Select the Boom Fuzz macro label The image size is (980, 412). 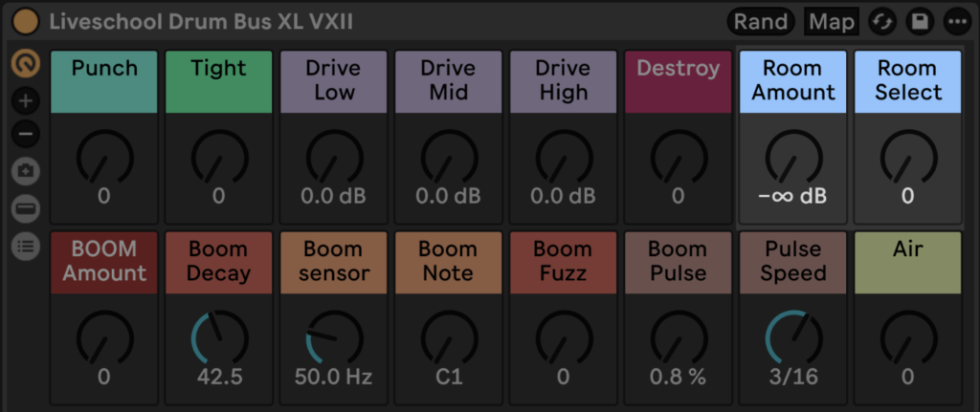[564, 263]
